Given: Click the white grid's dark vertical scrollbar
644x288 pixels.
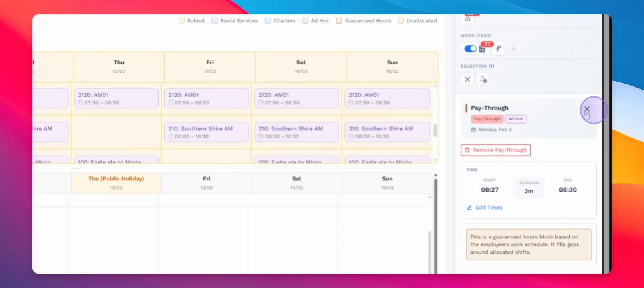Looking at the screenshot, I should pyautogui.click(x=436, y=226).
